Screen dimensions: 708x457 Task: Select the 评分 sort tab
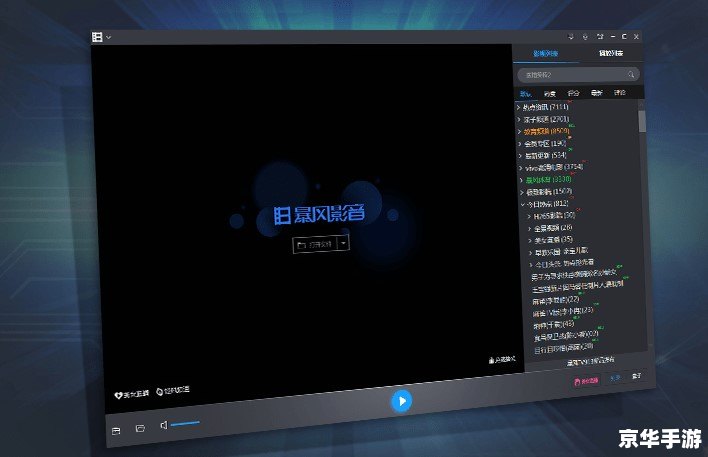573,93
